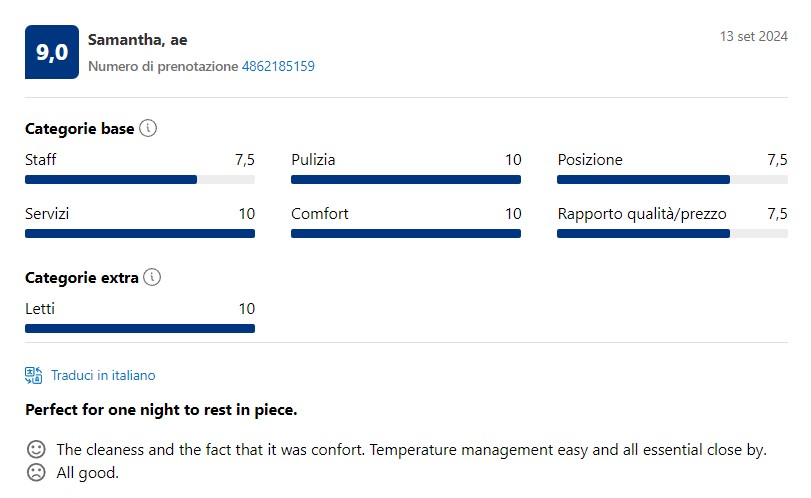
Task: Click the review title Perfect for one night
Action: click(x=161, y=410)
